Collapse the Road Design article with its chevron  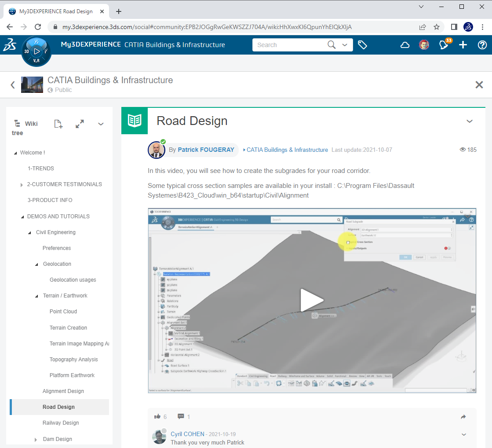[x=470, y=121]
